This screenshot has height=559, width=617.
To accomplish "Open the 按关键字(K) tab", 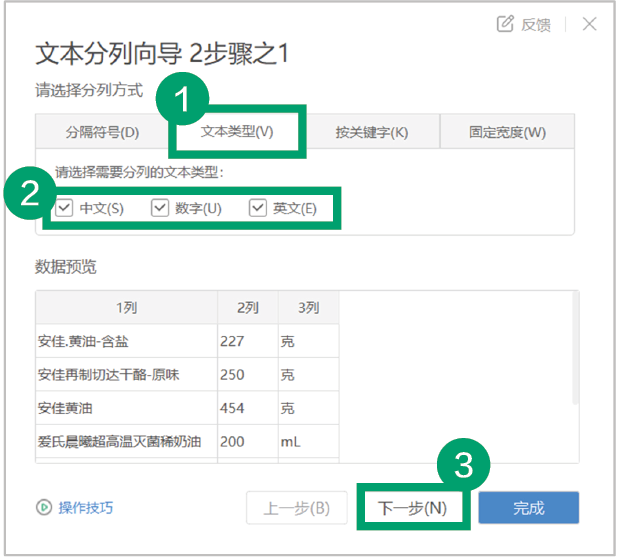I will [x=371, y=132].
